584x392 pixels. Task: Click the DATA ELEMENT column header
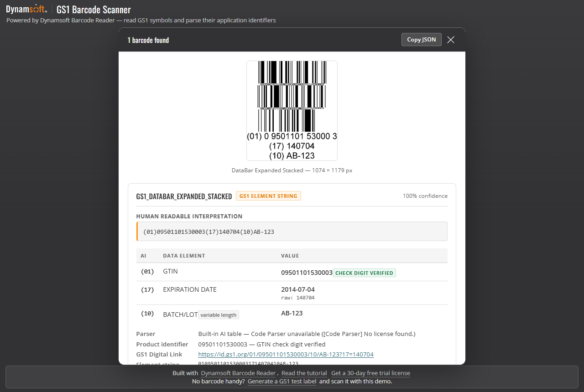point(184,256)
